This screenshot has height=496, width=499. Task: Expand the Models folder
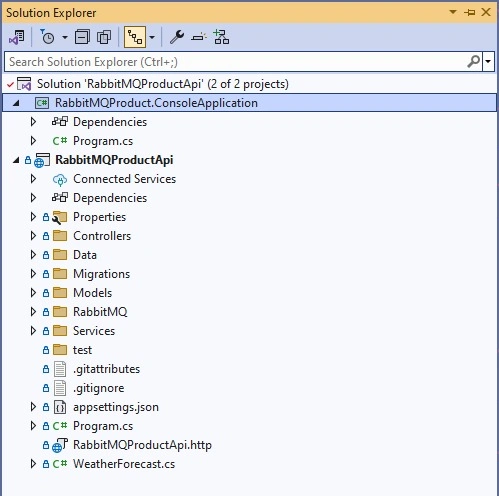click(x=33, y=293)
